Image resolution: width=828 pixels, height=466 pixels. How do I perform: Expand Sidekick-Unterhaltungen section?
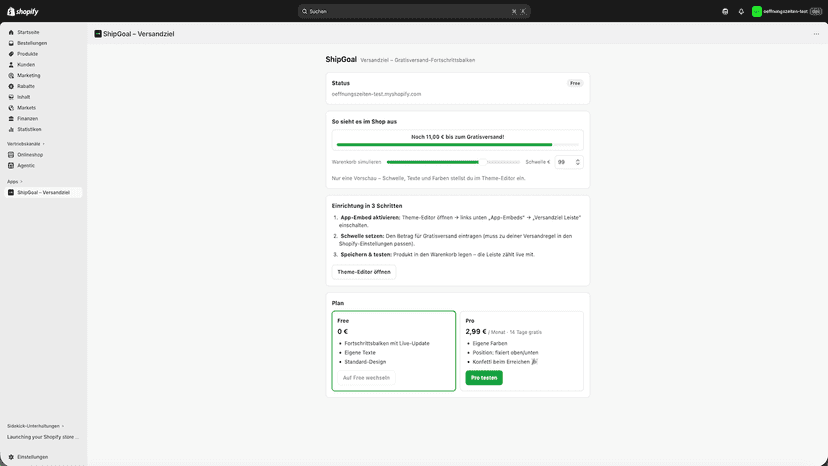click(35, 426)
